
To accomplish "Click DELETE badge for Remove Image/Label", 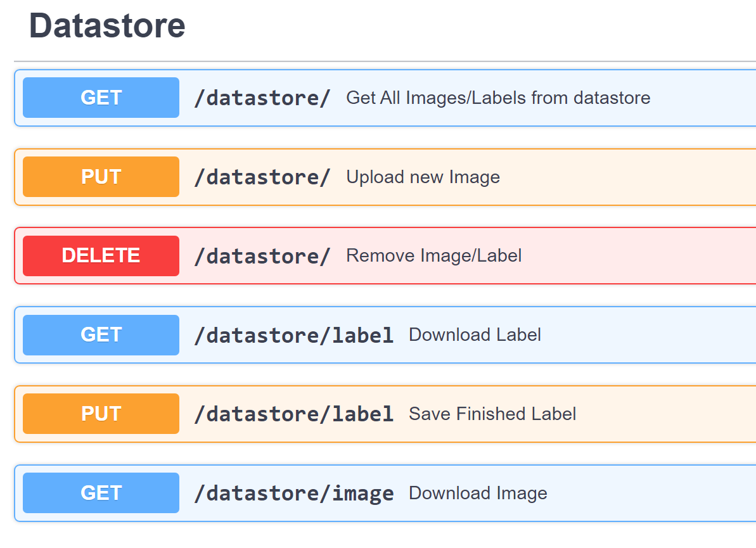I will (x=101, y=255).
